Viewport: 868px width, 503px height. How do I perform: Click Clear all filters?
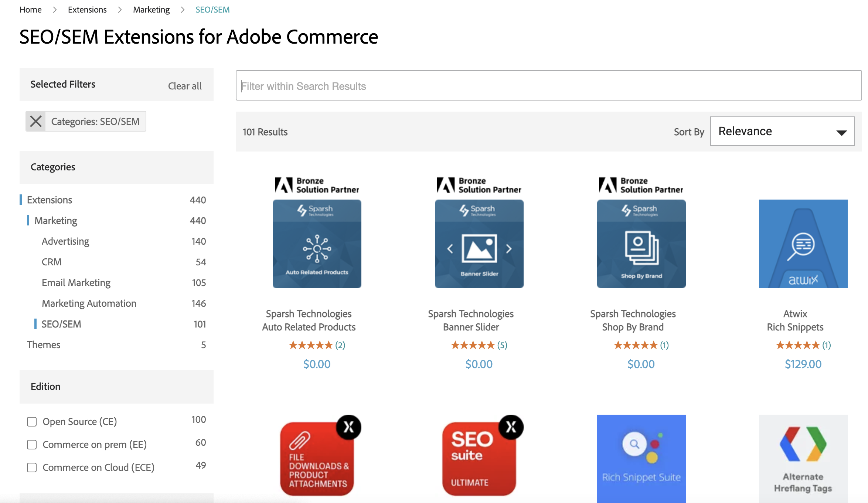pos(185,86)
